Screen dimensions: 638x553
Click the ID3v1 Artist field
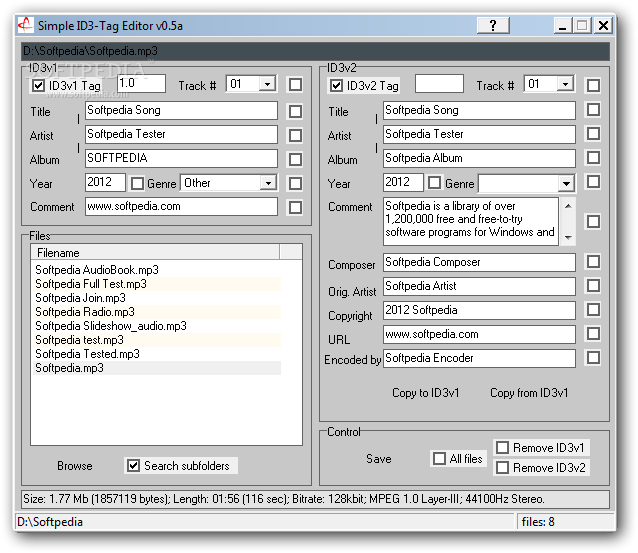[x=181, y=134]
